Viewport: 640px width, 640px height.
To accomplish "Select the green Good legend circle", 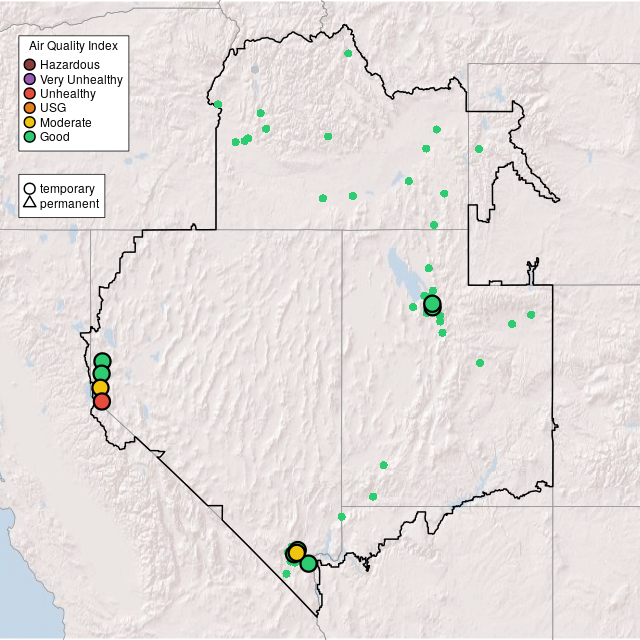I will [x=30, y=137].
